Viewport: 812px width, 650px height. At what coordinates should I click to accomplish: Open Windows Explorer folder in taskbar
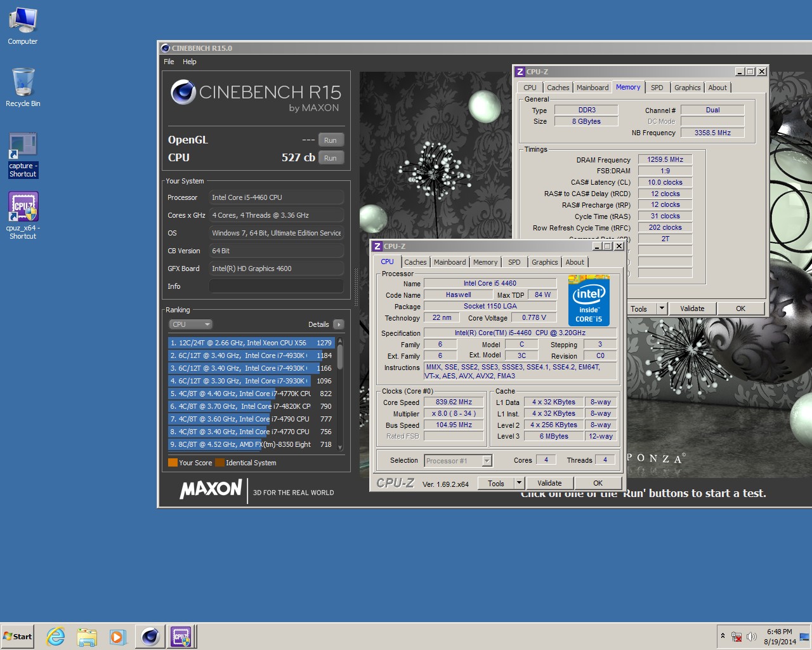(87, 636)
